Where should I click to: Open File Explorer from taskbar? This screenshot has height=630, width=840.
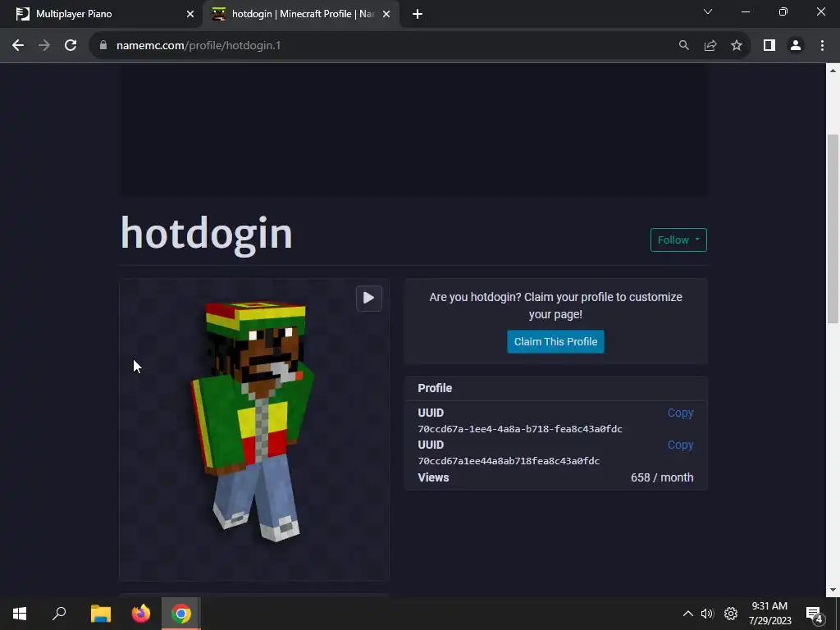tap(100, 614)
